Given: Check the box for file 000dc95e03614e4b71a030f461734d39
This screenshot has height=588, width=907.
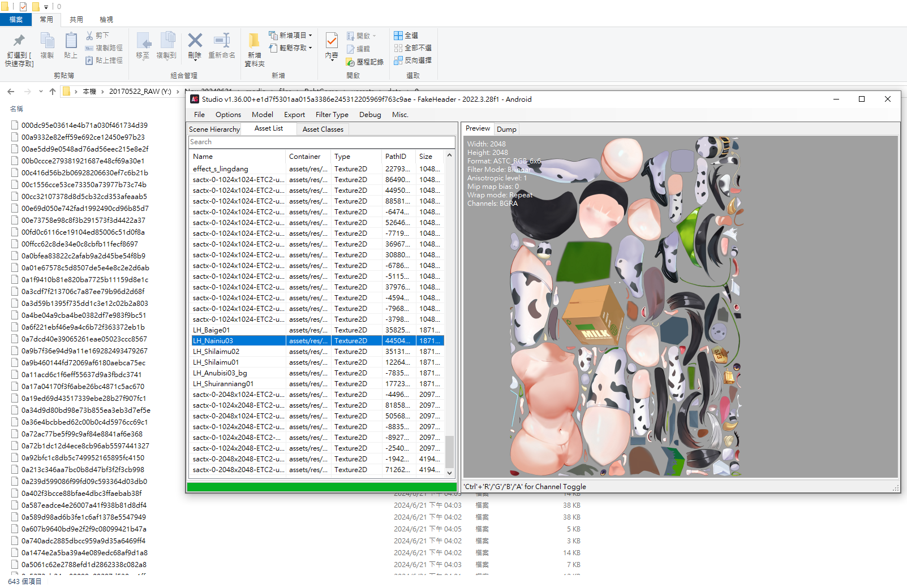Looking at the screenshot, I should tap(15, 125).
